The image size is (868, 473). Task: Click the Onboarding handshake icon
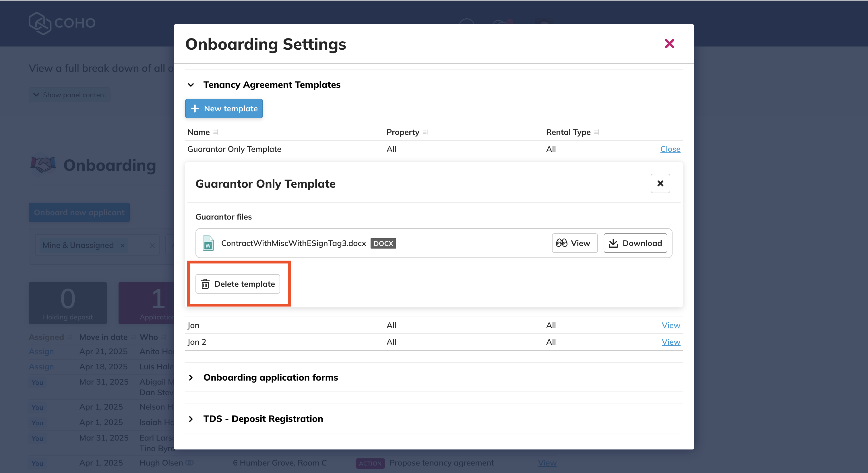pos(43,165)
